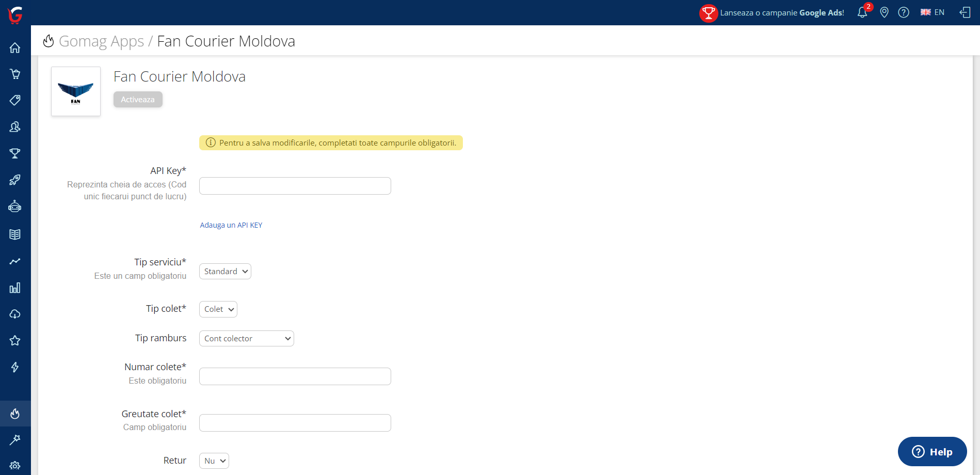Viewport: 980px width, 475px height.
Task: Open the rocket marketing icon
Action: (x=15, y=180)
